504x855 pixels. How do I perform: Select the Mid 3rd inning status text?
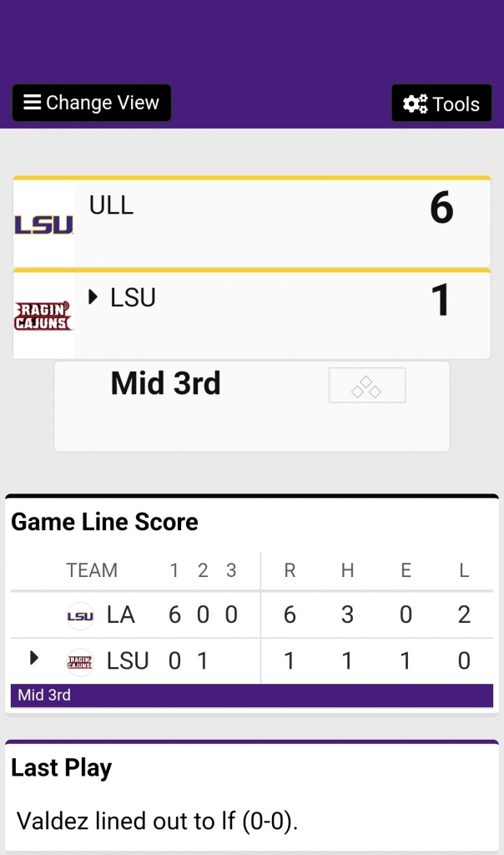(x=165, y=384)
